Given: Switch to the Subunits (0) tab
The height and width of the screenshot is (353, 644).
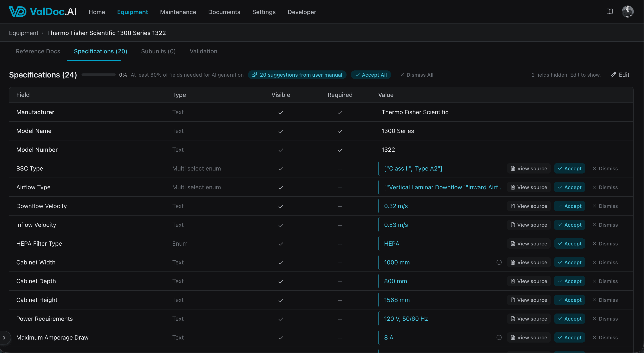Looking at the screenshot, I should (159, 51).
